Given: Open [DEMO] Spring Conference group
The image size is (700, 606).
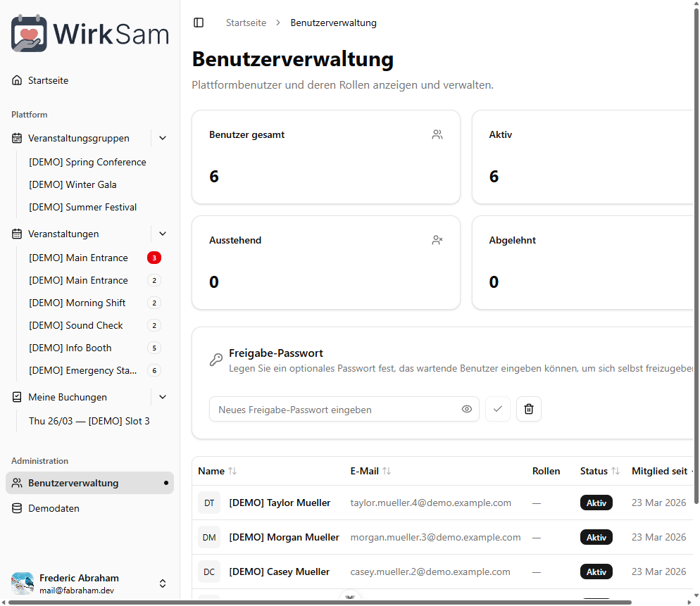Looking at the screenshot, I should tap(87, 162).
